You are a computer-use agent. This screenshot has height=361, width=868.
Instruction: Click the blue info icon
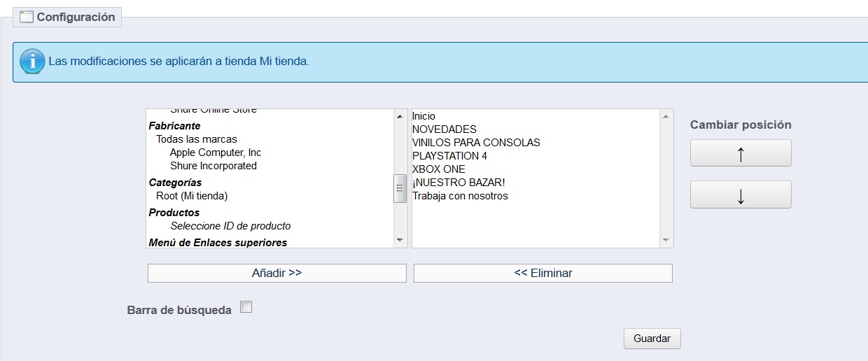pyautogui.click(x=32, y=62)
